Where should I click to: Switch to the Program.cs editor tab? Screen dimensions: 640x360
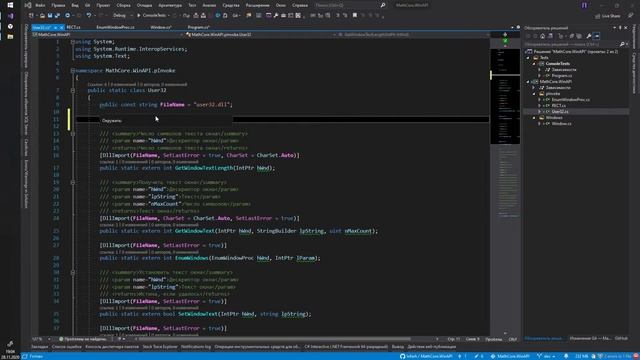pyautogui.click(x=198, y=27)
